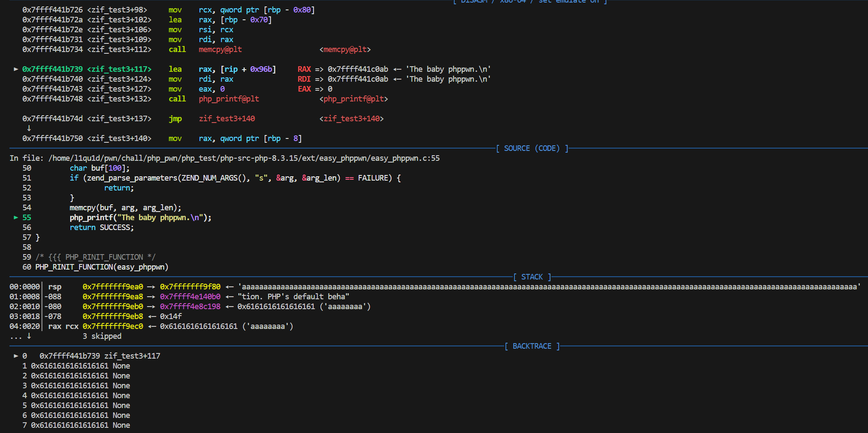Click the arrow marker beside source line 55
The width and height of the screenshot is (868, 433).
pos(16,218)
